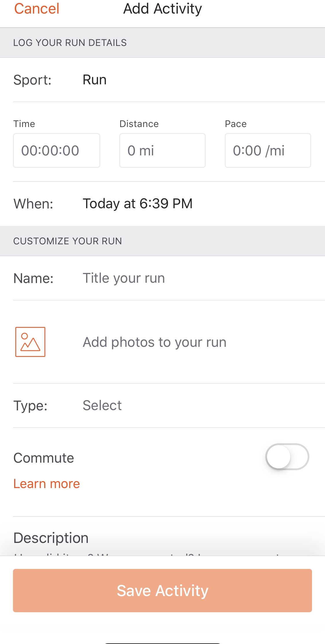Screen dimensions: 325x644
Task: Tap the When: row label
Action: point(33,204)
